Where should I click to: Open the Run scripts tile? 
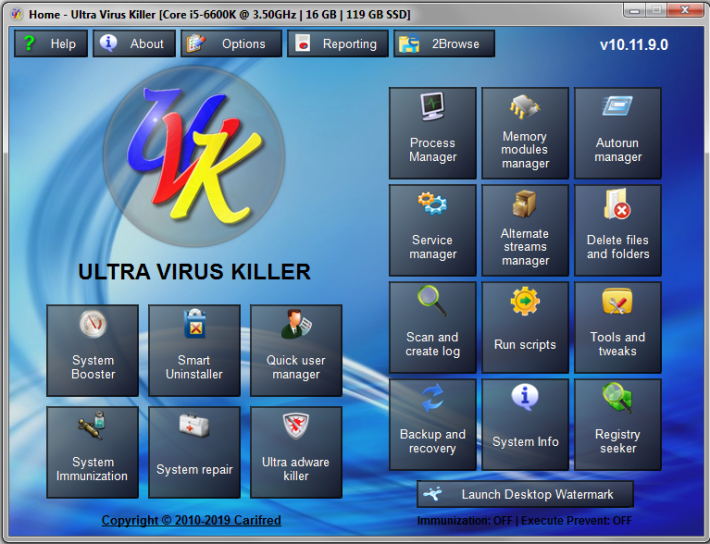pos(525,327)
